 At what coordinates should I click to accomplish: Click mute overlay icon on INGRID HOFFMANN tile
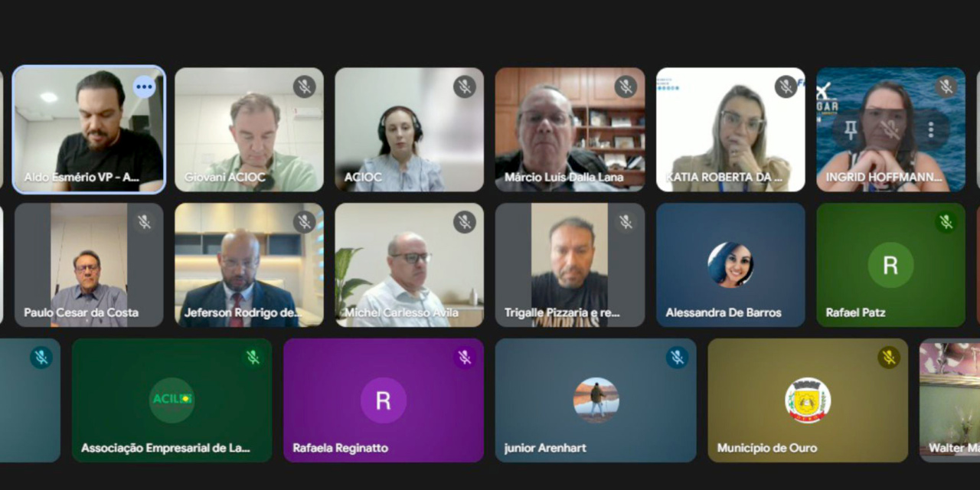890,129
